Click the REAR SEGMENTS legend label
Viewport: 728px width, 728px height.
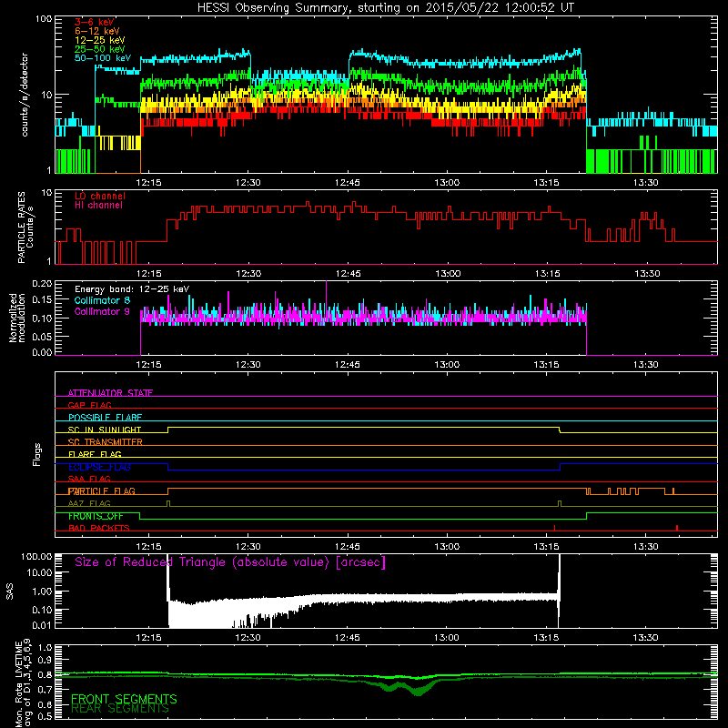coord(120,709)
